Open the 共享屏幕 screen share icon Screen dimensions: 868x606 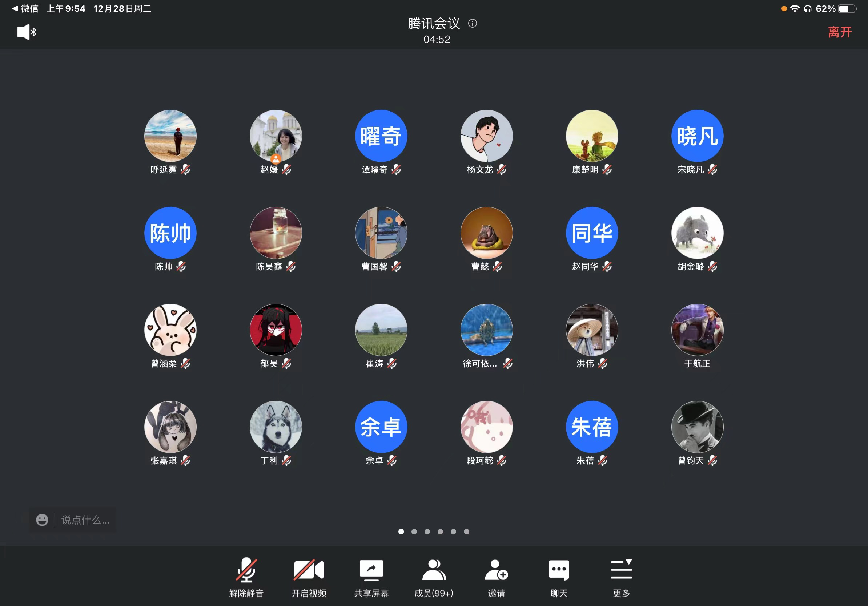[x=371, y=570]
